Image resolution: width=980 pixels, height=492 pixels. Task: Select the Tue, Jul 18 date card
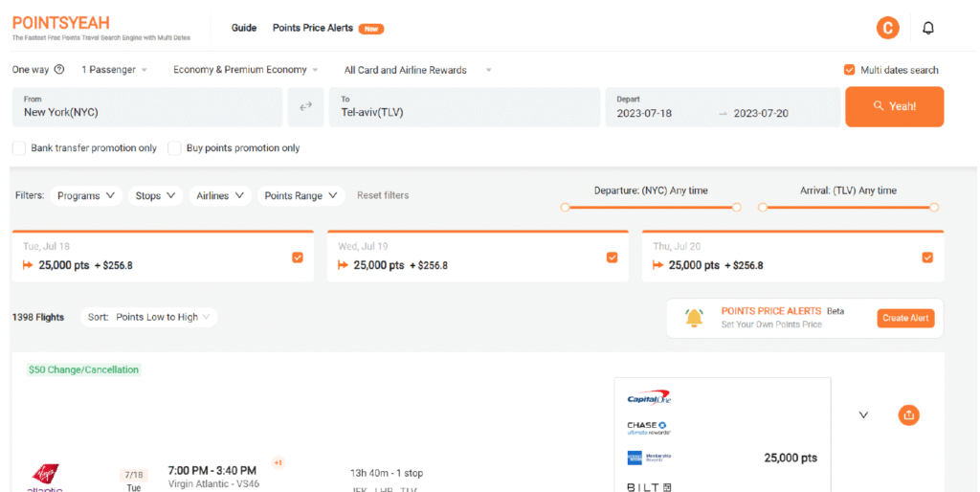click(x=163, y=257)
